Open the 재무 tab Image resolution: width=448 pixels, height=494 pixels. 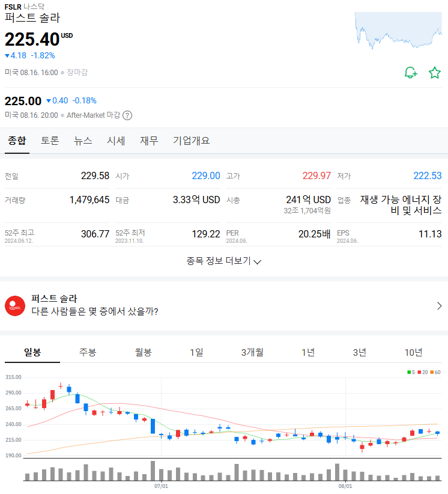(149, 141)
